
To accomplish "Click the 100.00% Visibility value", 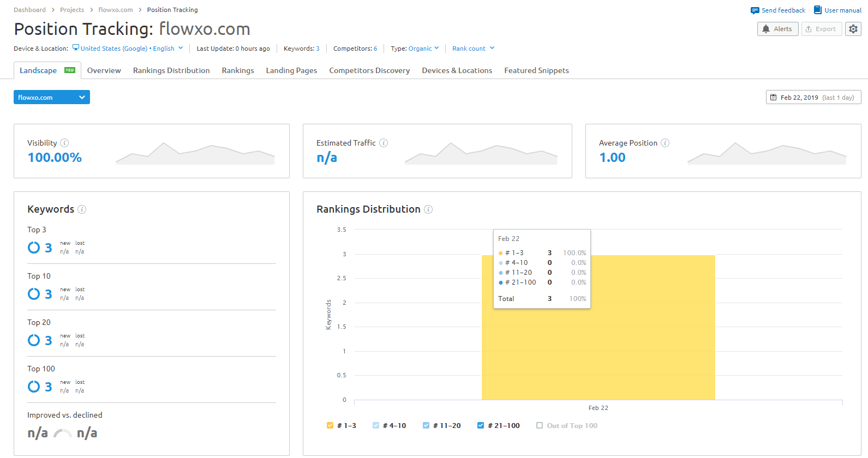I will coord(55,158).
